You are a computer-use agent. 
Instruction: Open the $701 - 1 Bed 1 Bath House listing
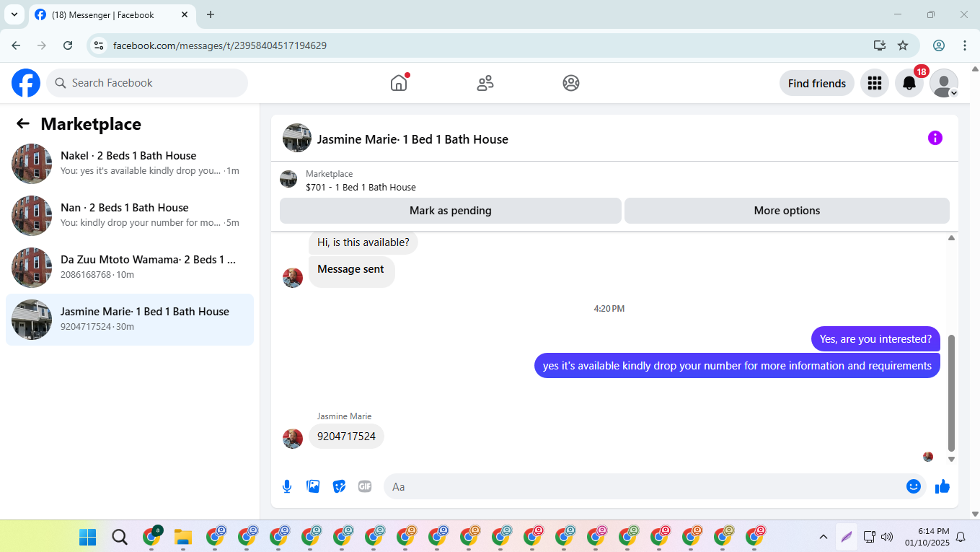(x=361, y=187)
